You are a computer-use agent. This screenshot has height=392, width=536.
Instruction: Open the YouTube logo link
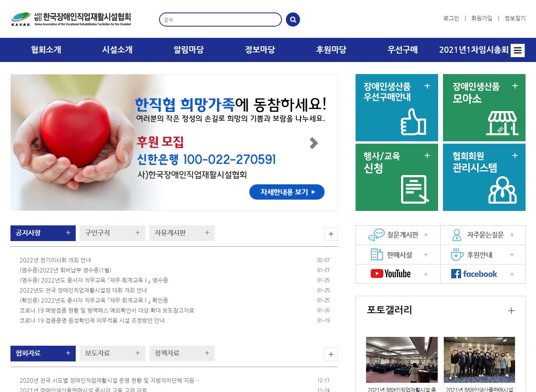(x=391, y=274)
